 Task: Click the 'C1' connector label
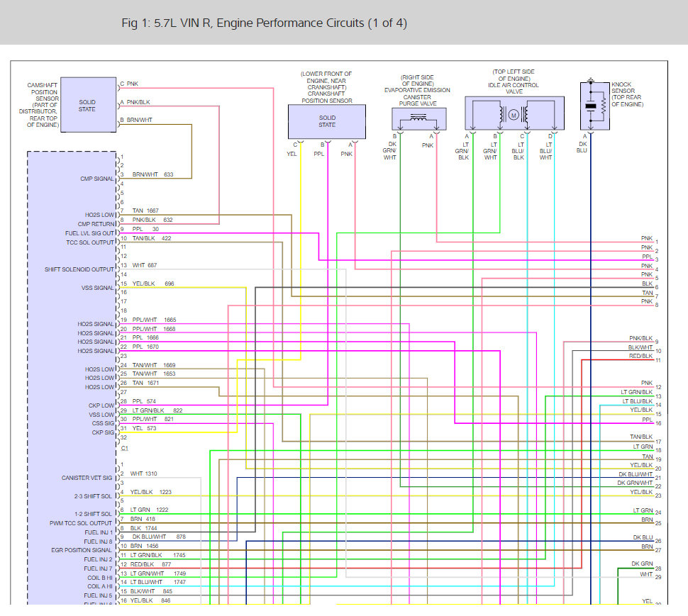[125, 448]
